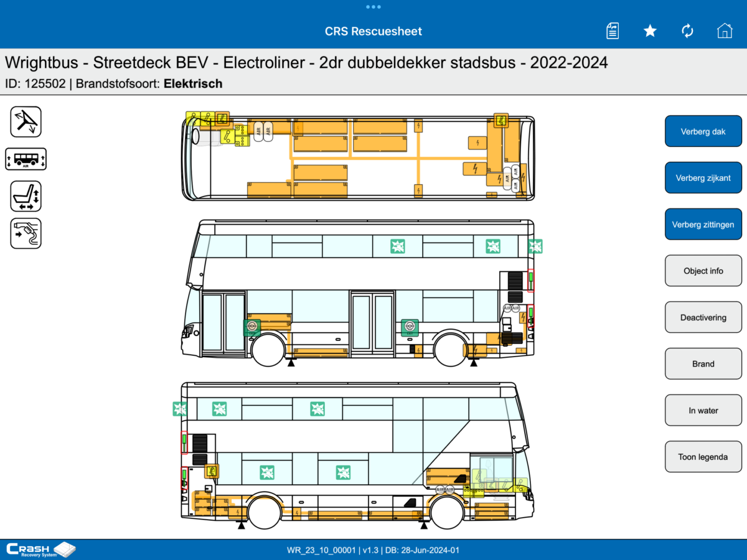Viewport: 747px width, 560px height.
Task: Tap emergency exit icon overhanging rear, middle view
Action: point(535,246)
